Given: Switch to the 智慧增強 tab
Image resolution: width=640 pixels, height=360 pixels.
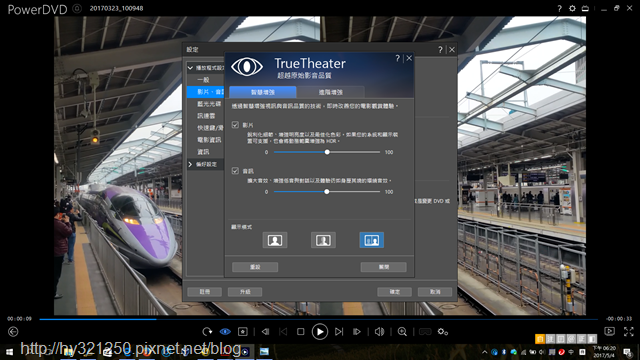Looking at the screenshot, I should pos(263,92).
